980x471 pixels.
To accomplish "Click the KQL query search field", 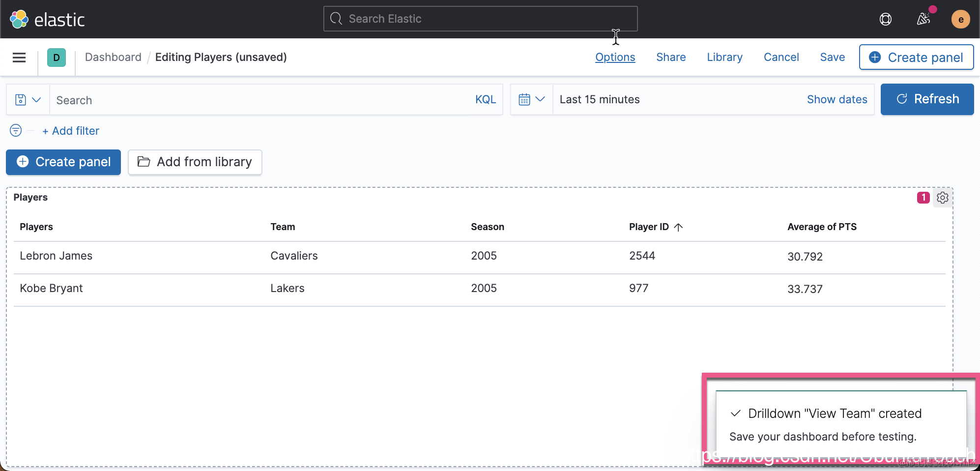I will pos(260,100).
